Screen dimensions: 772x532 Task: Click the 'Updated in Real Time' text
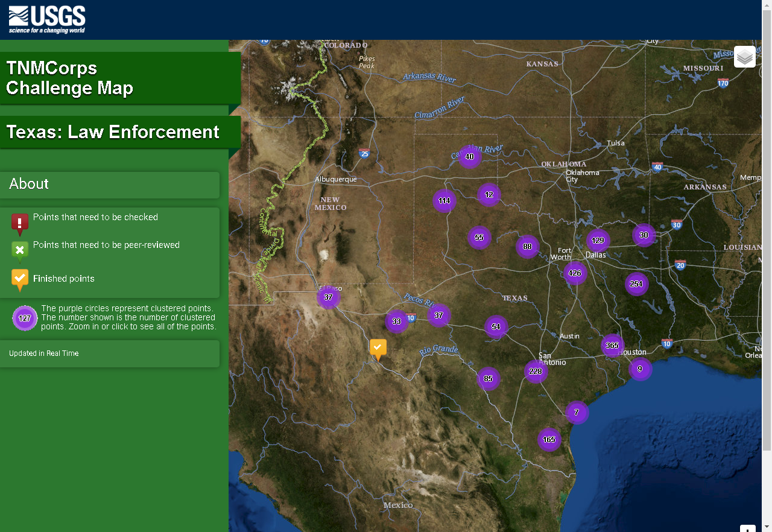click(43, 353)
